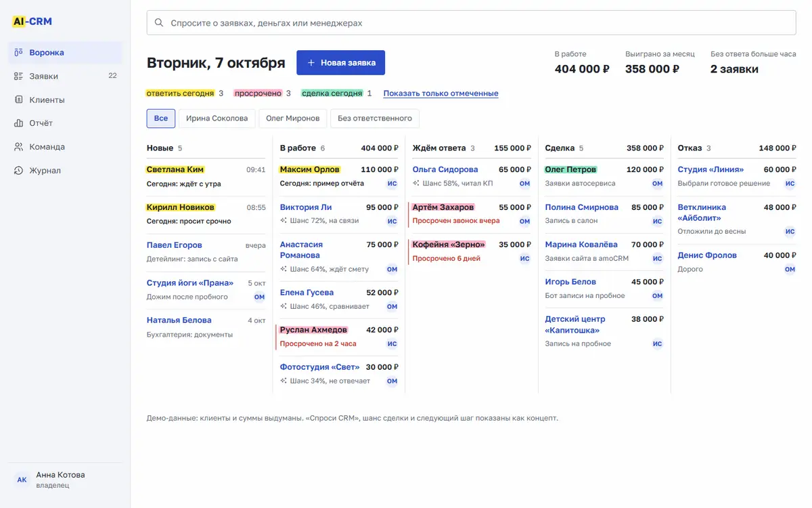The width and height of the screenshot is (812, 508).
Task: Click the ОМ badge on Анастасия Романова card
Action: pos(392,269)
